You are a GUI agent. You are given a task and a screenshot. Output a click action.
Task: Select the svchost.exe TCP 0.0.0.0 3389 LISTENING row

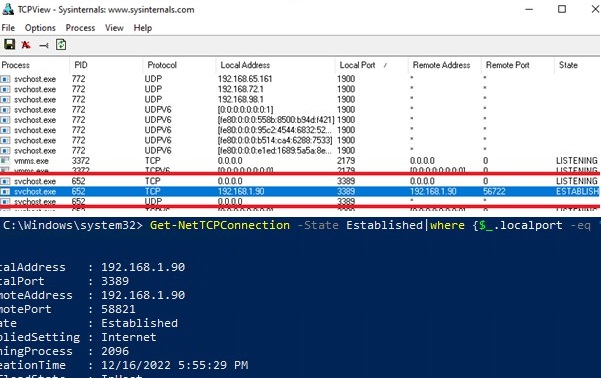pos(299,181)
